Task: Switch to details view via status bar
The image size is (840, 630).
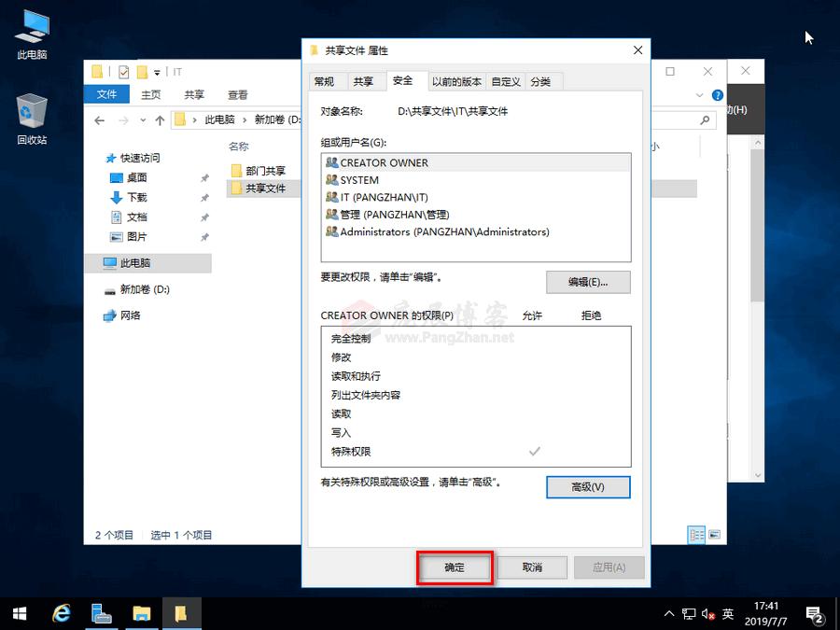Action: coord(695,535)
